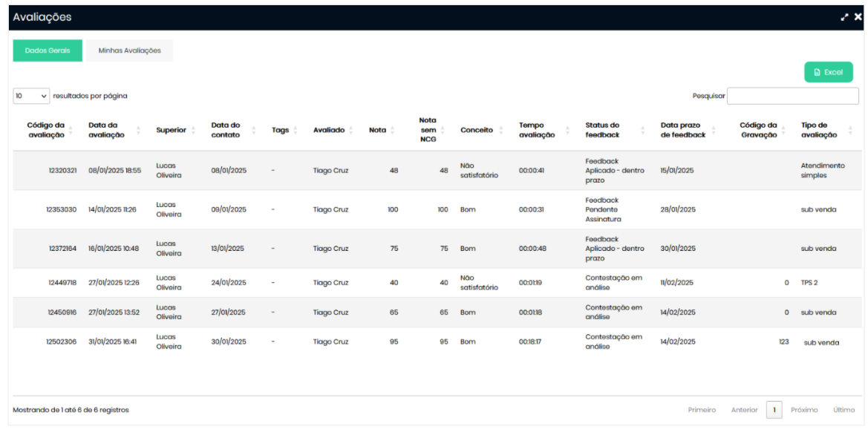Close the Avaliações panel with X icon

(858, 17)
